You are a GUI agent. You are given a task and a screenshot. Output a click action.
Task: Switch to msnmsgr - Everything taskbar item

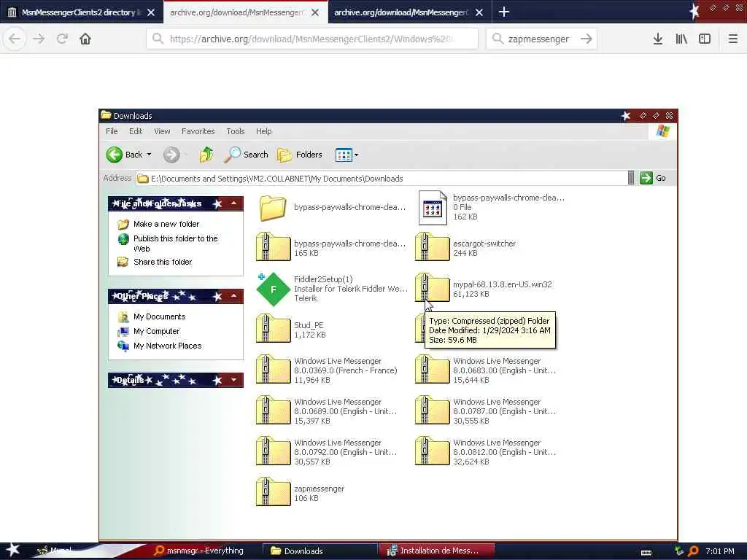coord(199,551)
